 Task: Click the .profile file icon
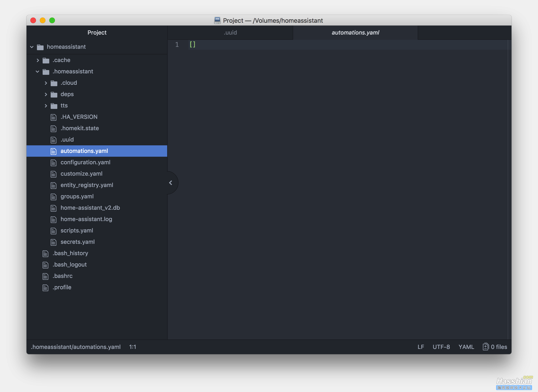[x=45, y=288]
